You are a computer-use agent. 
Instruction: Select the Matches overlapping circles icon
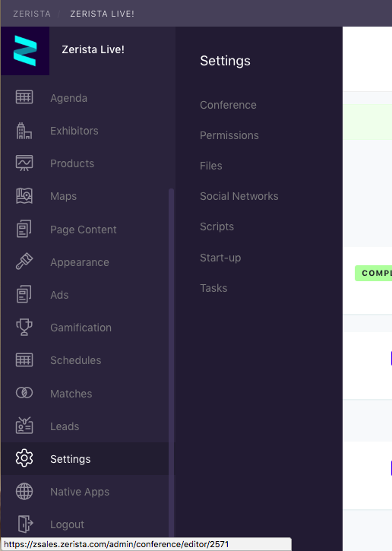click(24, 392)
